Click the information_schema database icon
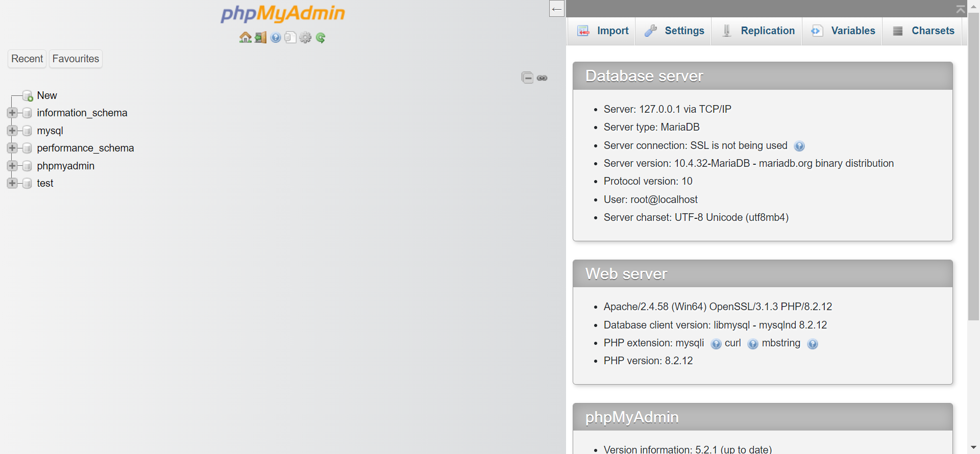Screen dimensions: 980x454 (28, 113)
